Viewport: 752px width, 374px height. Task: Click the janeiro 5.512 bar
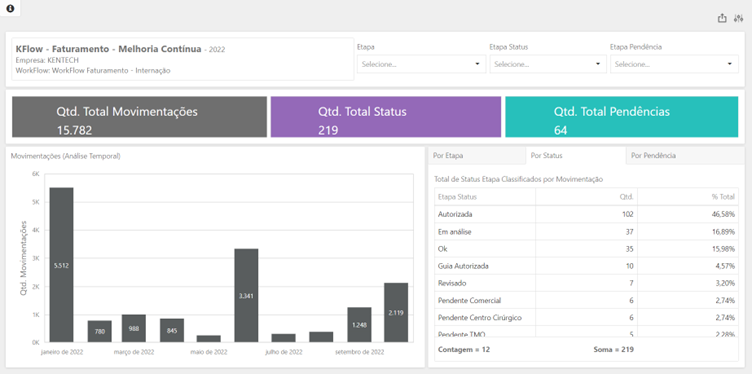pos(61,265)
